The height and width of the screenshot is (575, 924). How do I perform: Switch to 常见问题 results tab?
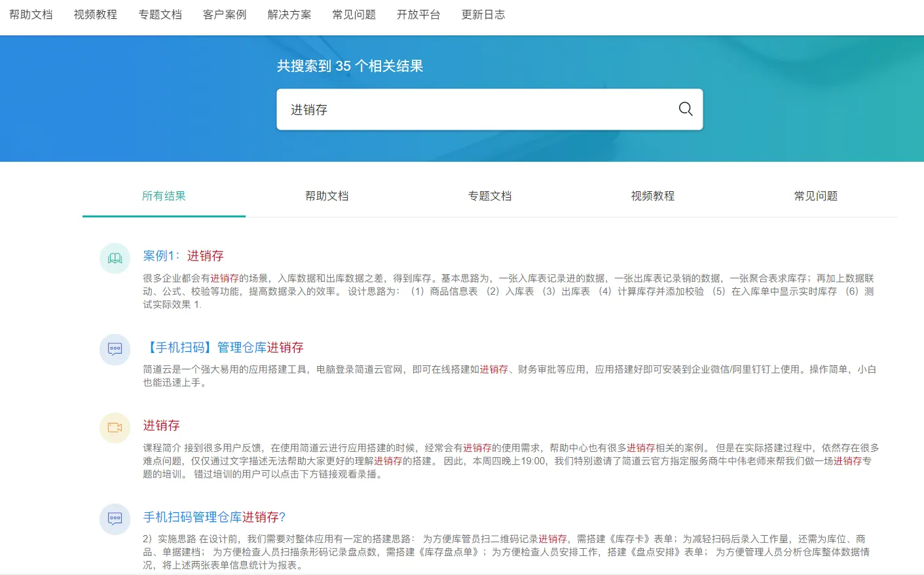[816, 196]
